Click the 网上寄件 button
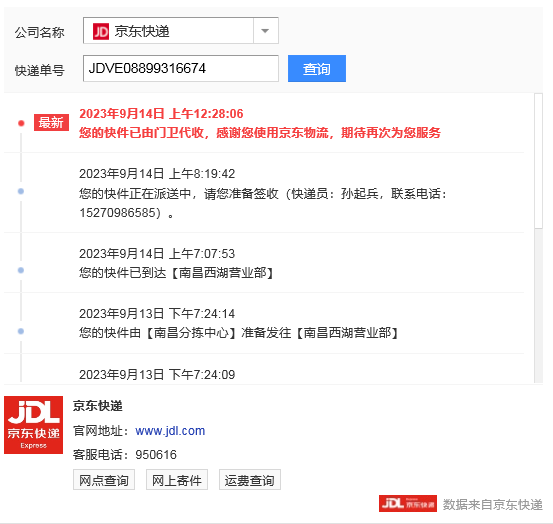The width and height of the screenshot is (553, 524). tap(177, 480)
